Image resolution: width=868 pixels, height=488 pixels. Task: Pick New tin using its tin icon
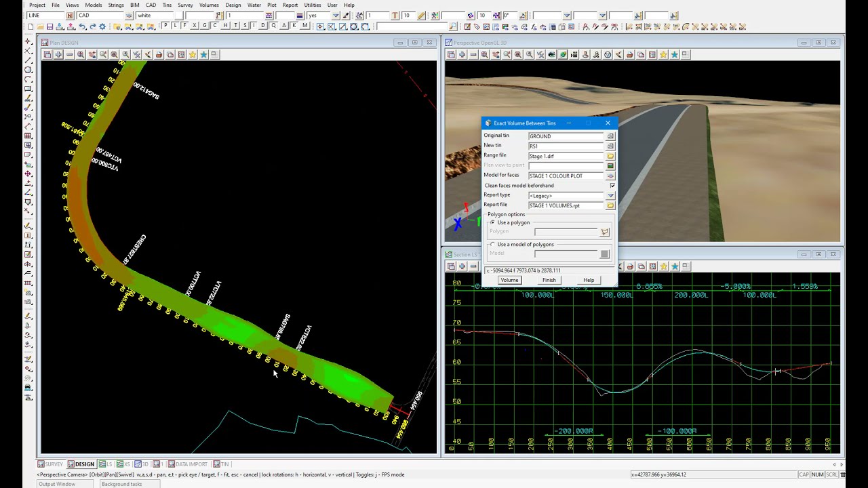(x=610, y=146)
